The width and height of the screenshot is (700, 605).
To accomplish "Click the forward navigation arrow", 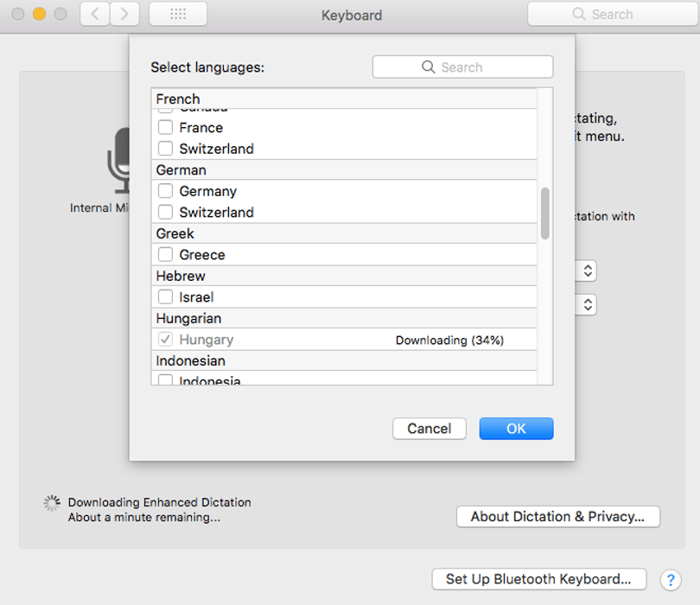I will 124,15.
